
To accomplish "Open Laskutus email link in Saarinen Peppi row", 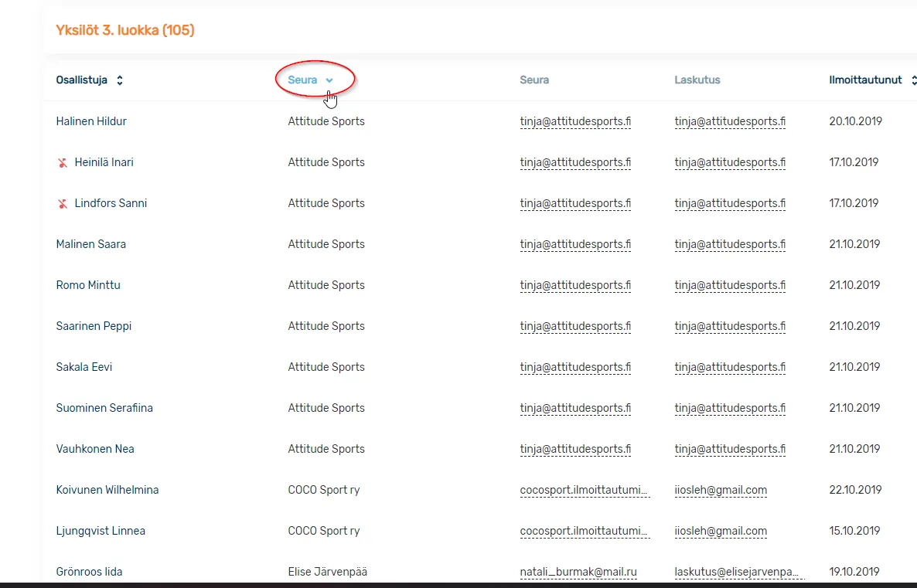I will [730, 326].
